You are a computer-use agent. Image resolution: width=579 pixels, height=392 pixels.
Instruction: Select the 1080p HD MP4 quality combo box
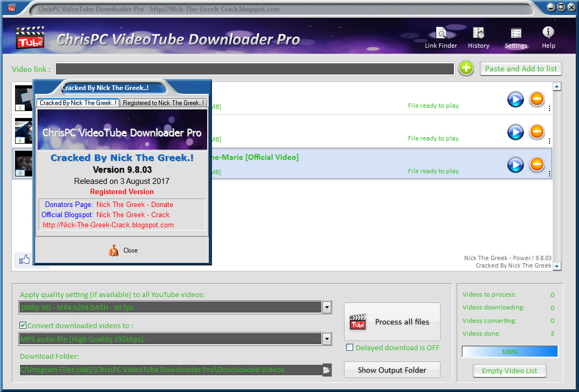[x=174, y=307]
